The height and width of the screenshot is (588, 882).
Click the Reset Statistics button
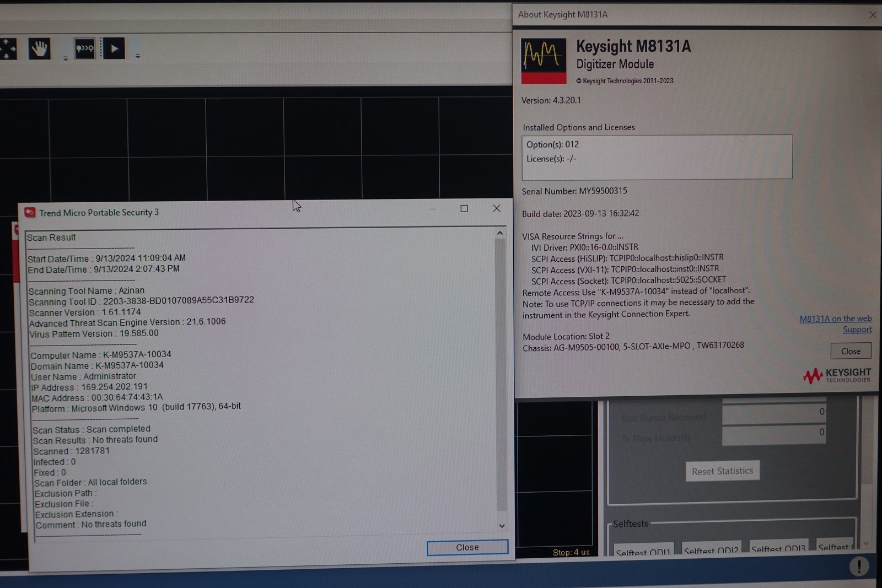click(x=722, y=471)
